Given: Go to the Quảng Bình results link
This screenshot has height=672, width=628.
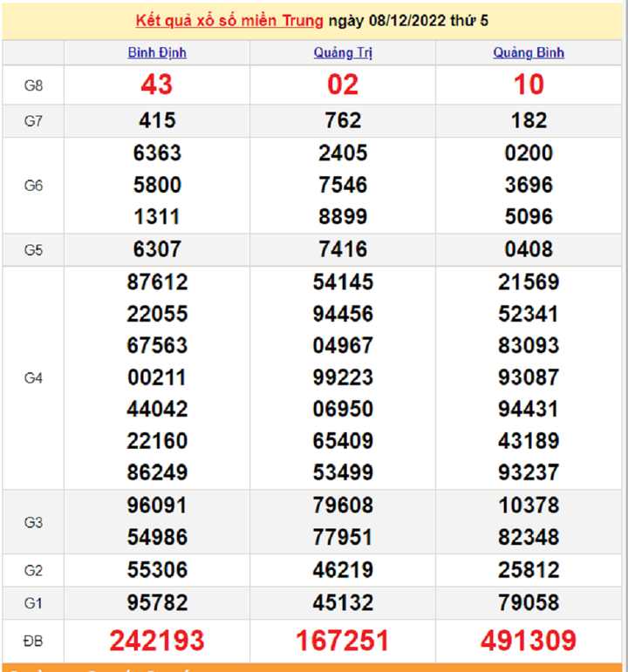Looking at the screenshot, I should click(x=529, y=53).
